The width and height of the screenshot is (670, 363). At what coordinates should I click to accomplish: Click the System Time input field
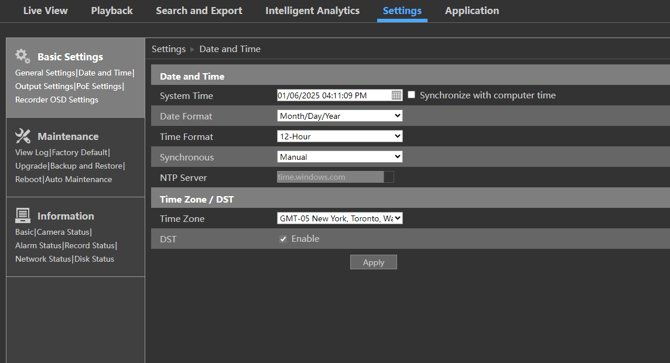pyautogui.click(x=333, y=95)
